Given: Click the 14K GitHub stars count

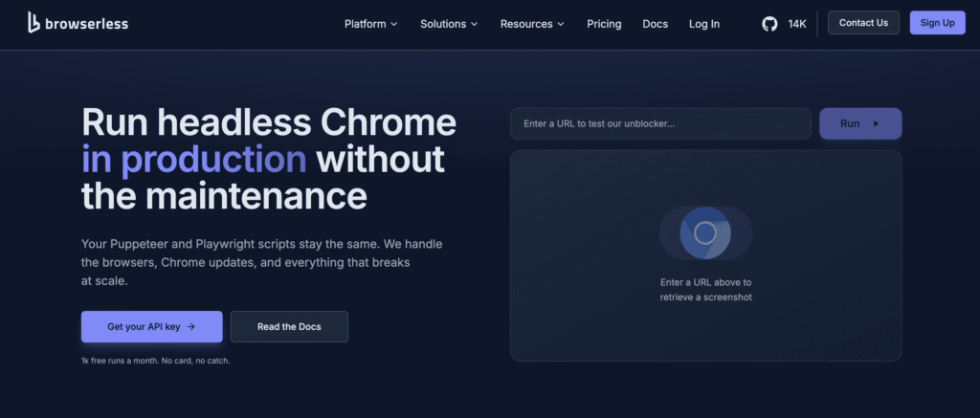Looking at the screenshot, I should (x=797, y=24).
